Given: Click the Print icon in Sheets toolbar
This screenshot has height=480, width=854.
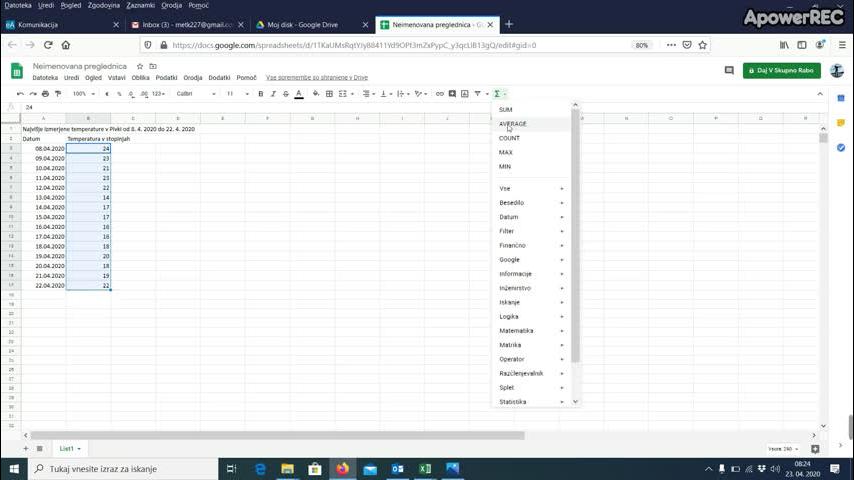Looking at the screenshot, I should (x=45, y=94).
